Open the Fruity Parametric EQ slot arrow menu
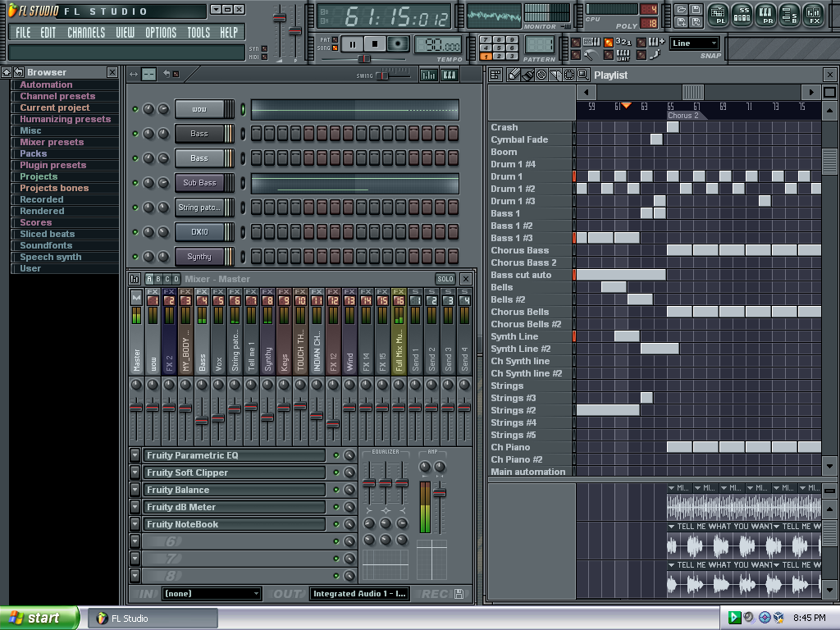This screenshot has width=840, height=630. (x=135, y=455)
